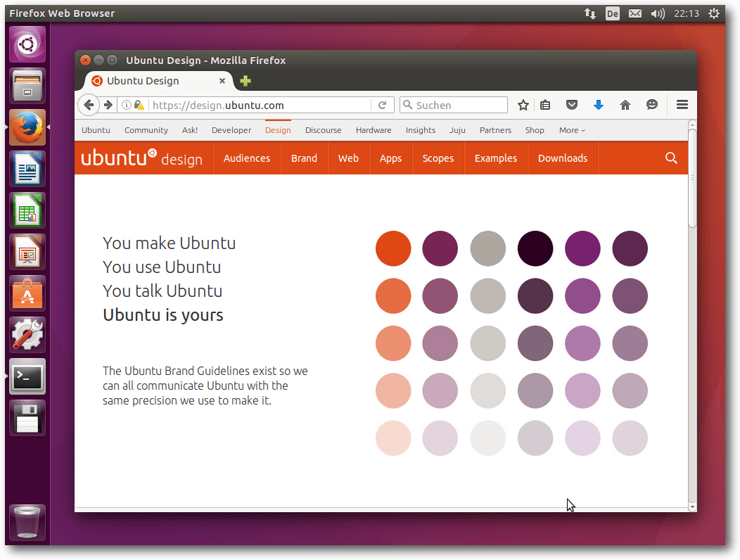Screen dimensions: 740x560
Task: Click the near-black aubergine circle in the top row
Action: tap(535, 248)
